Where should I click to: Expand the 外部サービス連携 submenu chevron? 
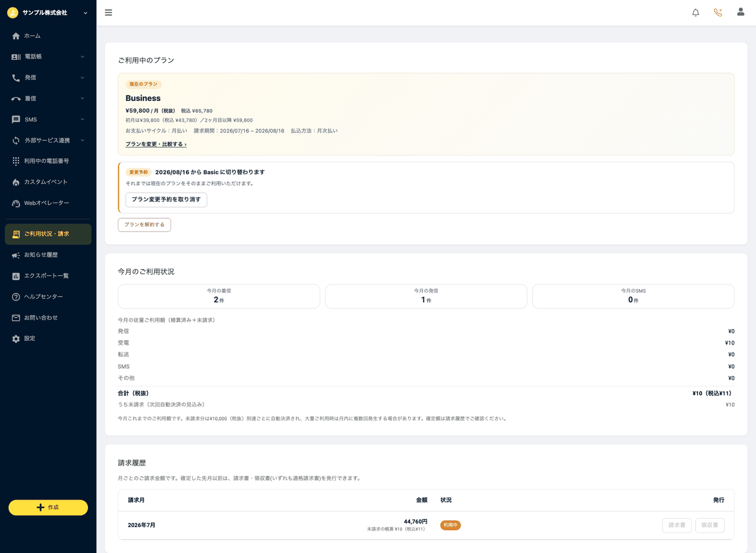[x=83, y=140]
